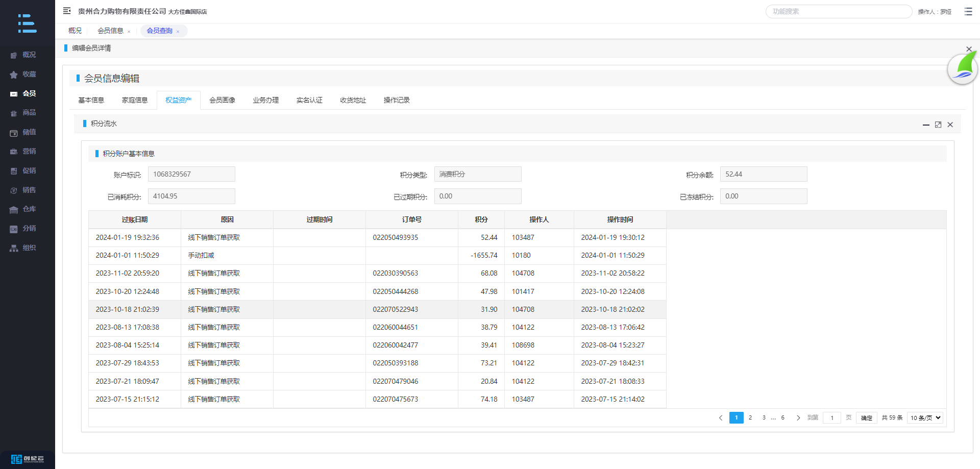Image resolution: width=980 pixels, height=469 pixels.
Task: Go to page 2 of results
Action: (750, 417)
